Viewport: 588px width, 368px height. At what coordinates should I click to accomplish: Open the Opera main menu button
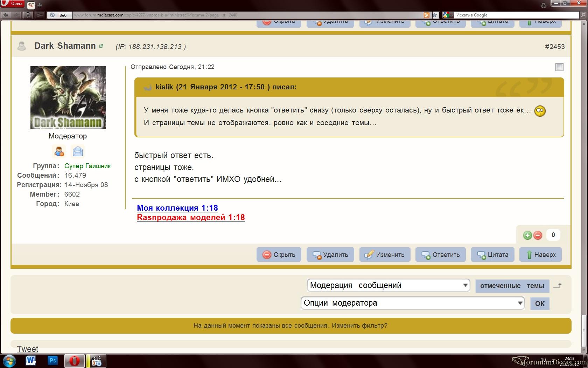click(12, 4)
